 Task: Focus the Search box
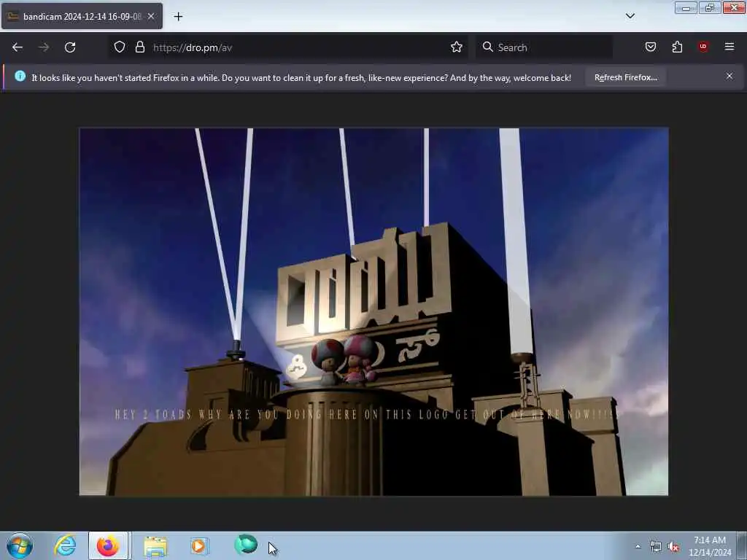click(x=544, y=47)
